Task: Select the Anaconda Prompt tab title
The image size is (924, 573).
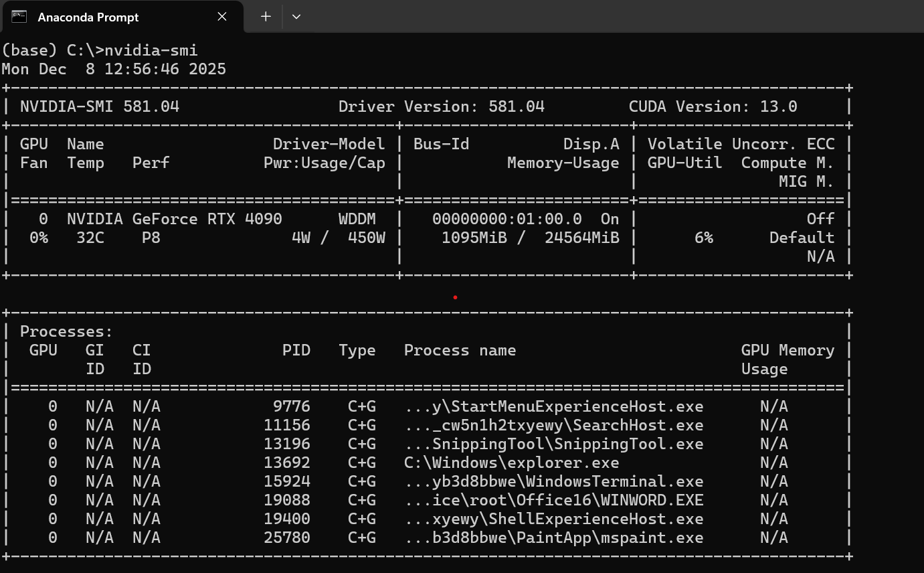Action: click(x=88, y=17)
